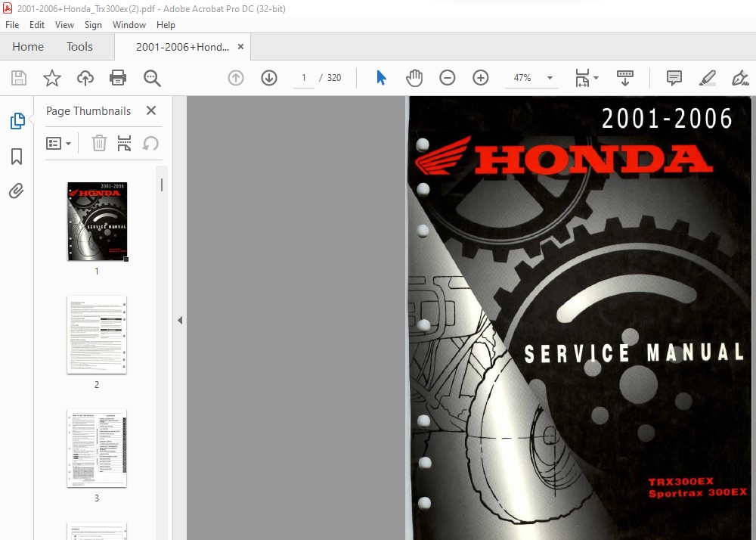Close the Page Thumbnails panel

[x=151, y=110]
